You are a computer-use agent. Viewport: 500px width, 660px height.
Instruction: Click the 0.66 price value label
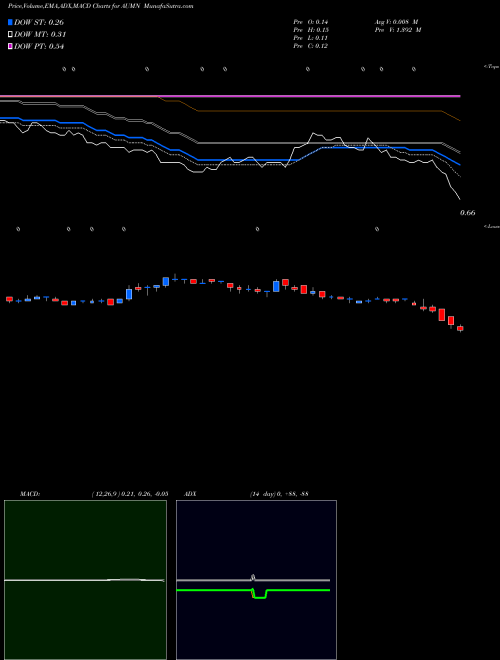tap(468, 213)
